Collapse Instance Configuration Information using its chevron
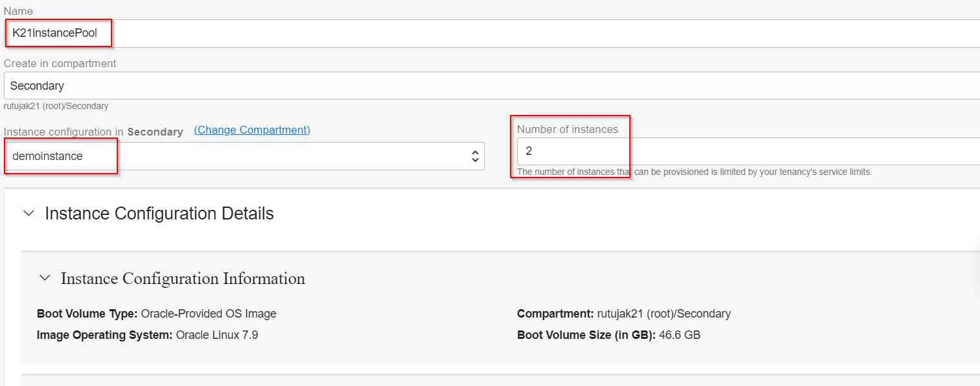The height and width of the screenshot is (386, 980). tap(44, 278)
